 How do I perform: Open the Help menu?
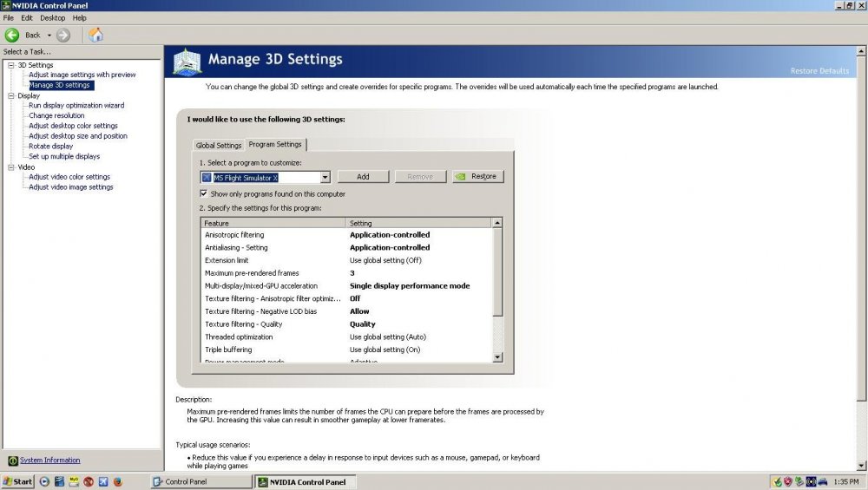click(79, 17)
